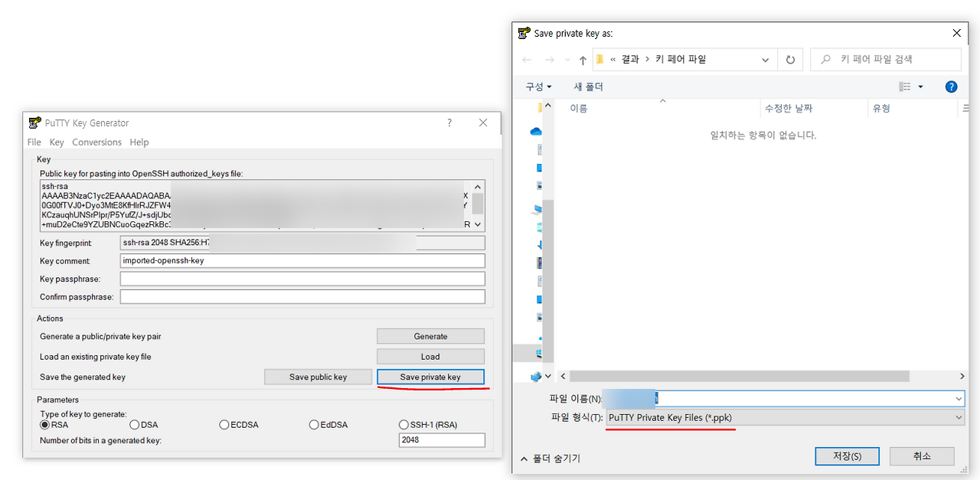This screenshot has height=480, width=980.
Task: Open the File menu in PuTTYgen
Action: 34,142
